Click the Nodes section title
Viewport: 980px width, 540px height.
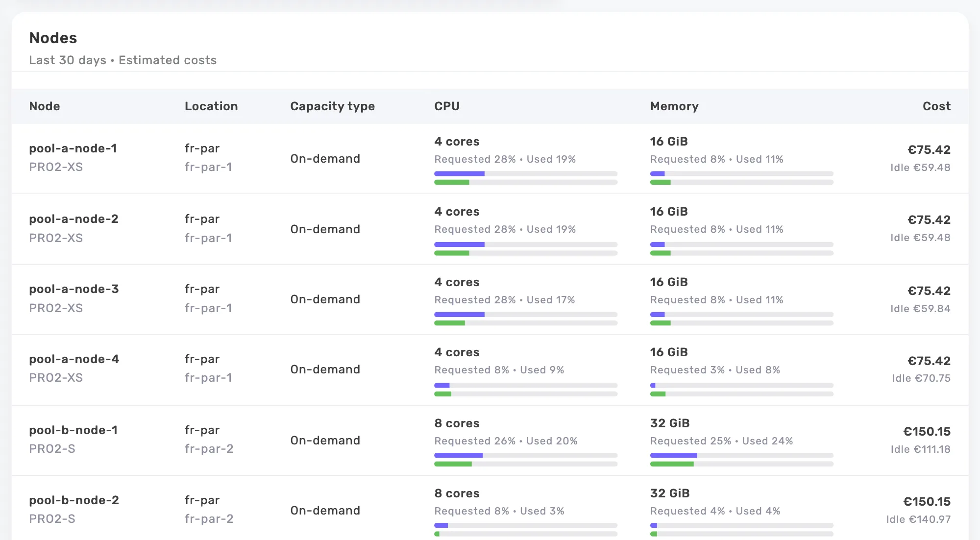pos(53,38)
